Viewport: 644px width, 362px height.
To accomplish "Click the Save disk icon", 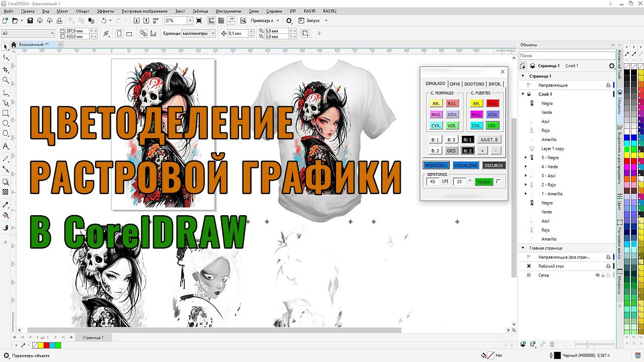I will tap(30, 21).
